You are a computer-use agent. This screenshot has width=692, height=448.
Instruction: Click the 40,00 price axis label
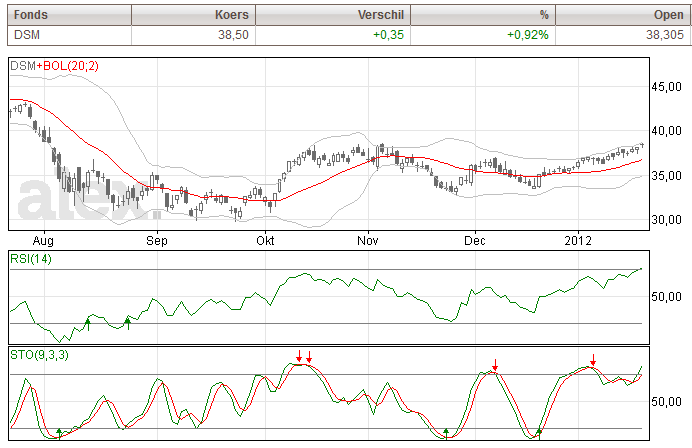pos(666,131)
